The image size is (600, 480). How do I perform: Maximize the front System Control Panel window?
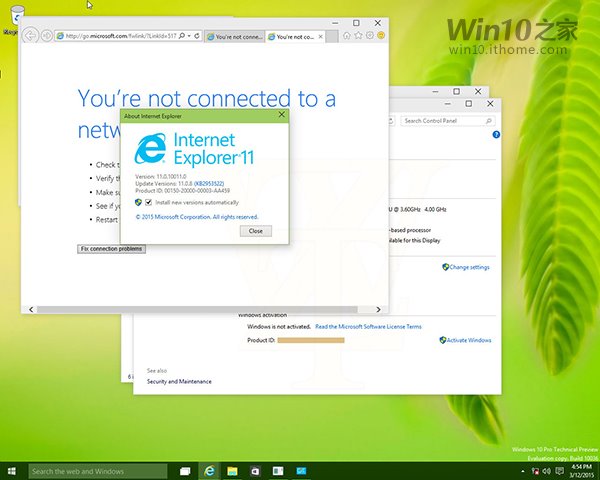tap(469, 104)
